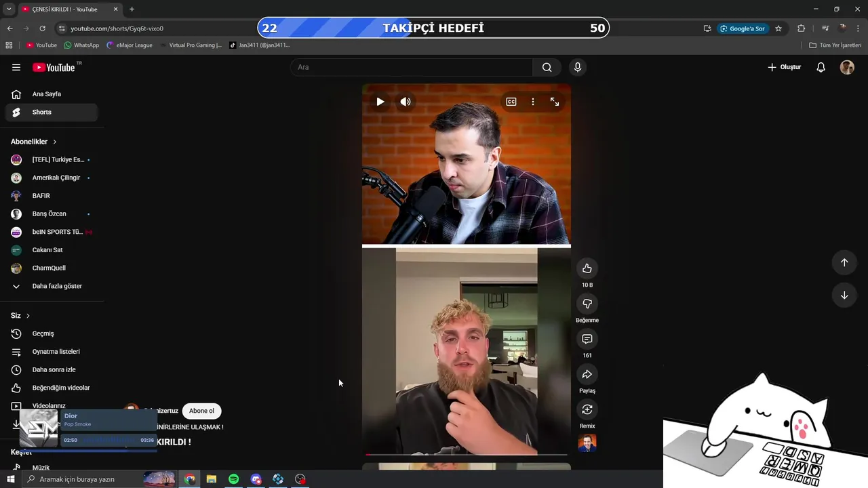
Task: Open the Chrome extensions puzzle icon
Action: pyautogui.click(x=802, y=28)
